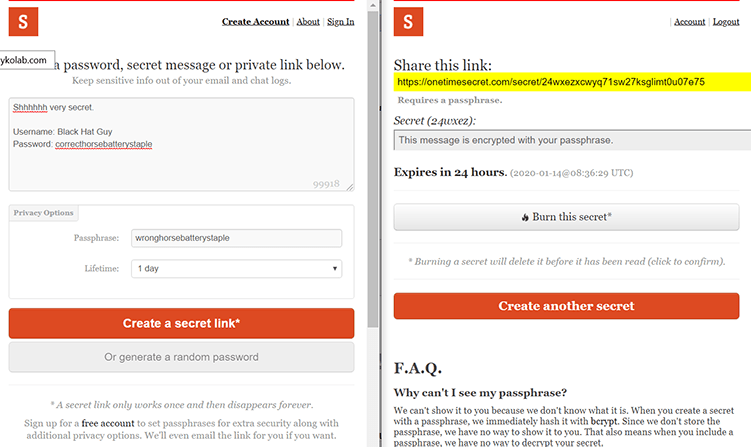Click the flame icon on Burn button

tap(525, 218)
